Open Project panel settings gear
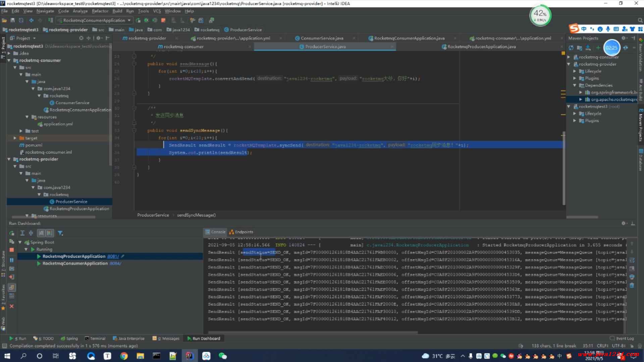Screen dimensions: 644x362 [x=98, y=38]
